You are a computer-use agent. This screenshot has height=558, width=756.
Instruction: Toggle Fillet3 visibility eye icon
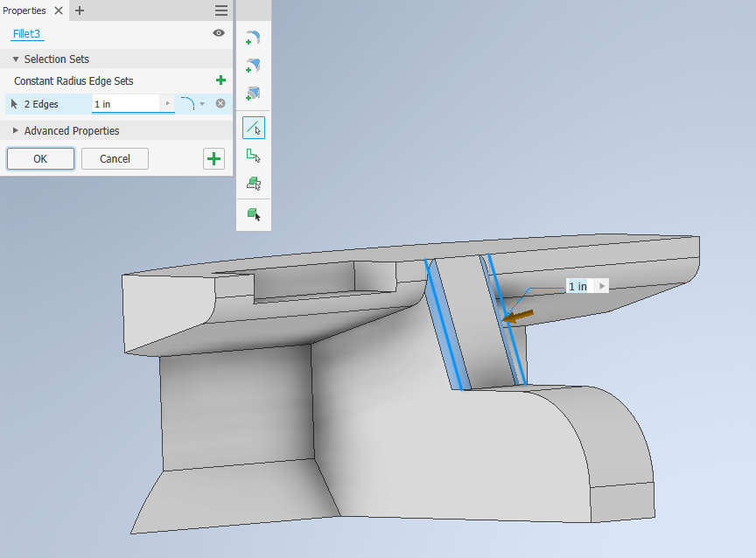[219, 32]
